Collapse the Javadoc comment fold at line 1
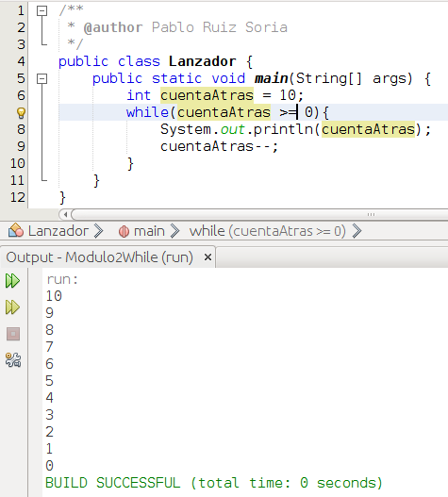Image resolution: width=448 pixels, height=497 pixels. 41,10
